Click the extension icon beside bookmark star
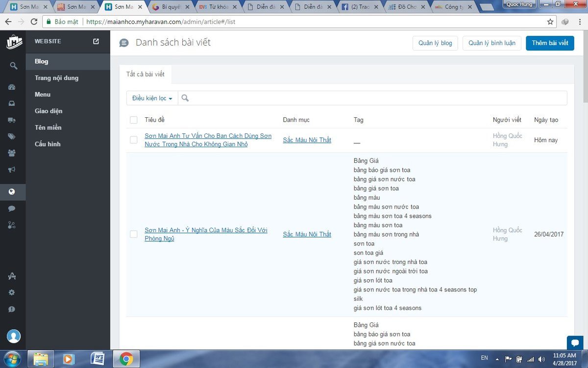Screen dimensions: 588x368 click(x=565, y=22)
